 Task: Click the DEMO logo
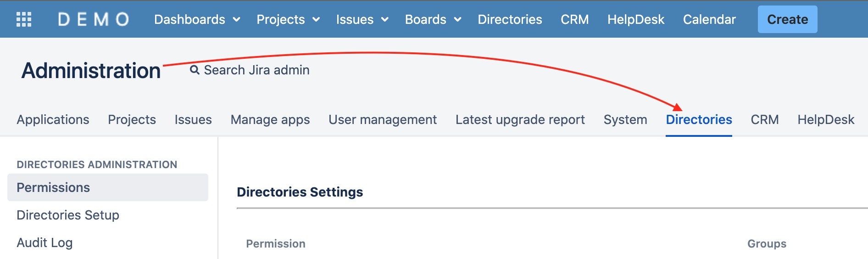(94, 19)
